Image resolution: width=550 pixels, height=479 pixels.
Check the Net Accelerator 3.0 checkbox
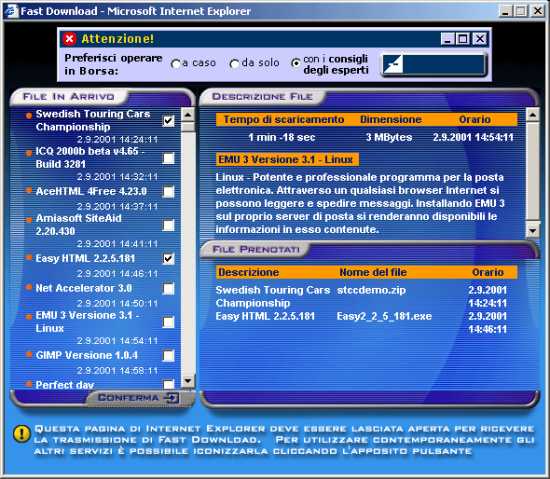[x=169, y=289]
